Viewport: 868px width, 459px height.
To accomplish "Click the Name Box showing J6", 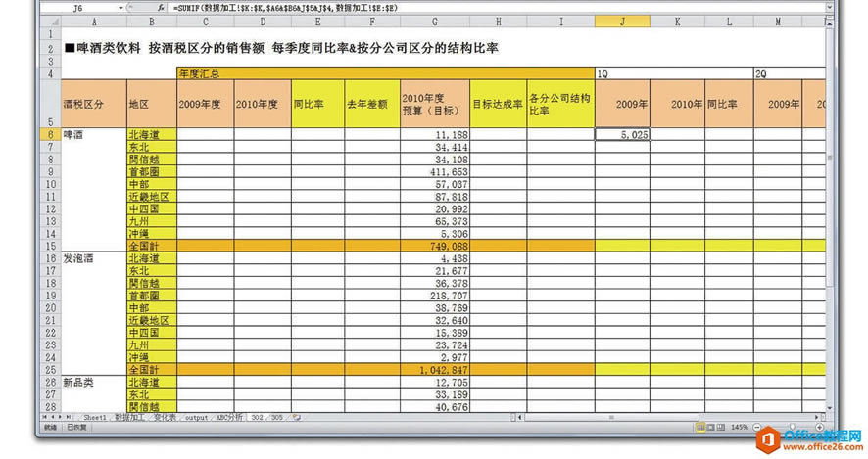I will coord(78,8).
